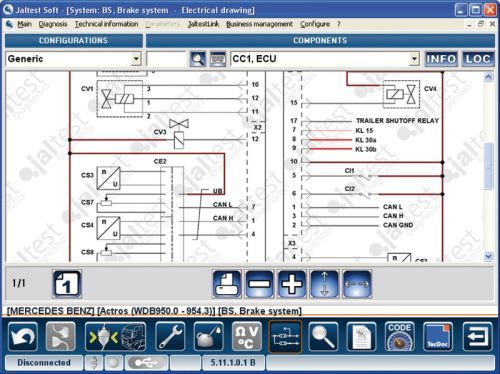Click the INFO button
This screenshot has height=374, width=500.
coord(441,59)
